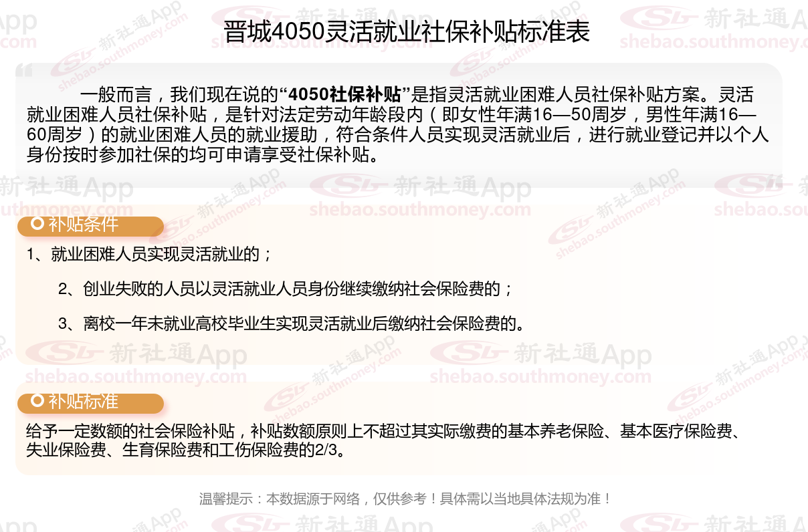Click the circle icon beside 补贴标准

[37, 402]
